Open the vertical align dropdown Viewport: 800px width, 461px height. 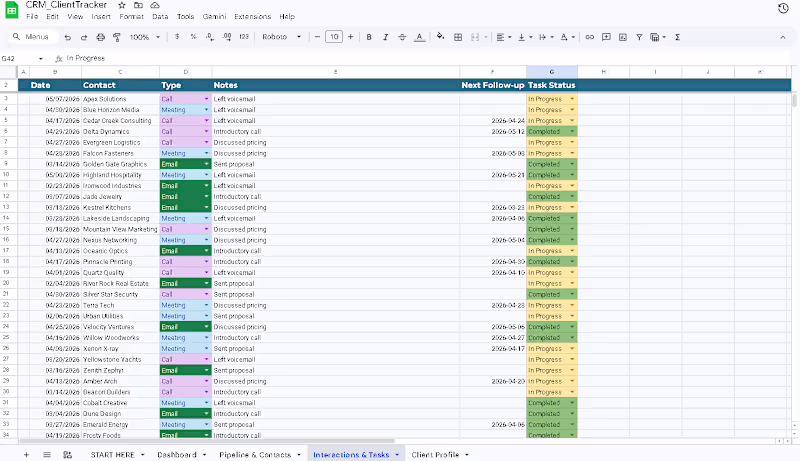[x=525, y=37]
